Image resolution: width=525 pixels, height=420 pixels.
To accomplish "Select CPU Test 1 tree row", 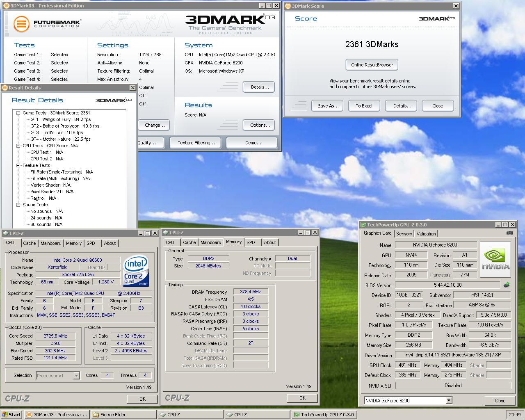I will 47,152.
